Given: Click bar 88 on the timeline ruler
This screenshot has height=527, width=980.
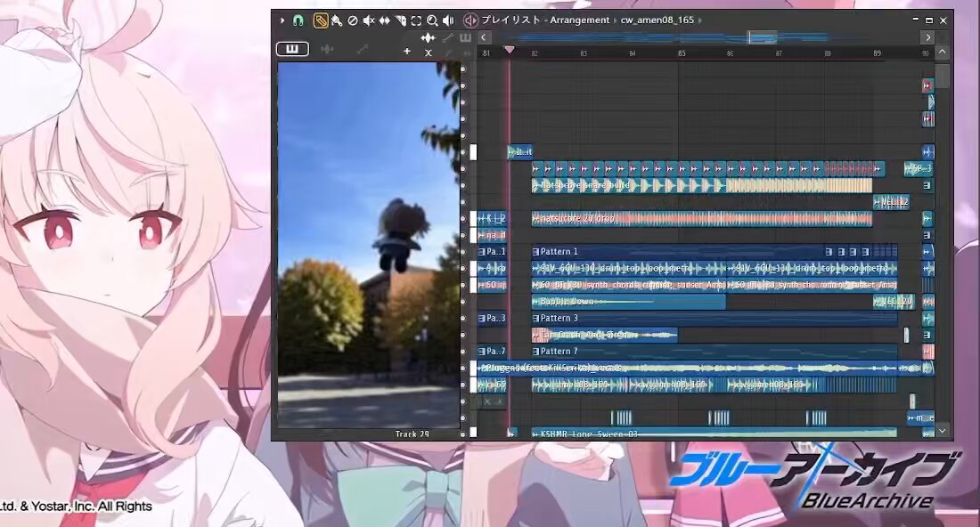Looking at the screenshot, I should (828, 53).
